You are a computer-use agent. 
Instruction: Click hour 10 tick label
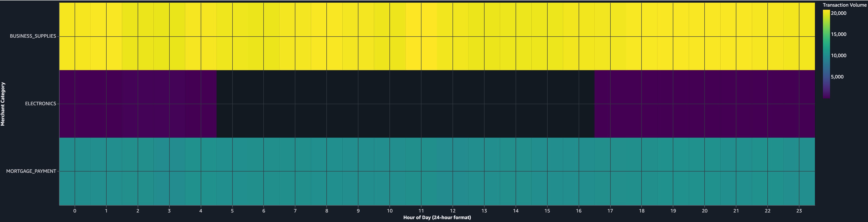[x=389, y=211]
